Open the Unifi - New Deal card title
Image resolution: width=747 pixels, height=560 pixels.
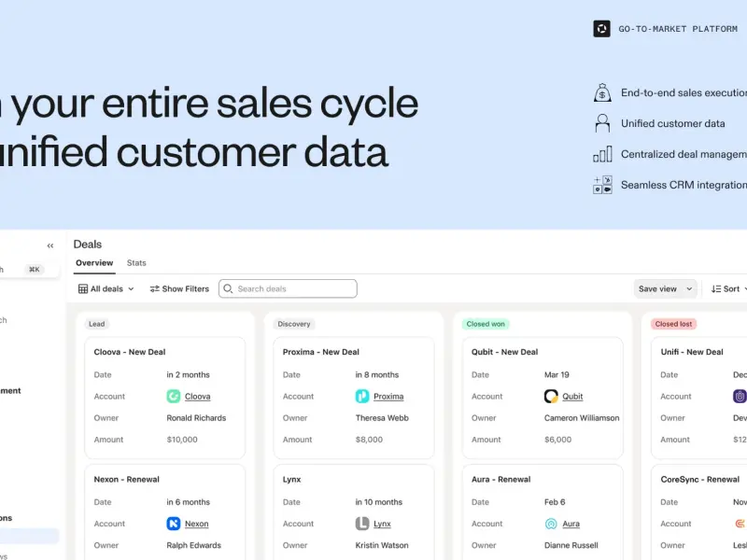[692, 352]
